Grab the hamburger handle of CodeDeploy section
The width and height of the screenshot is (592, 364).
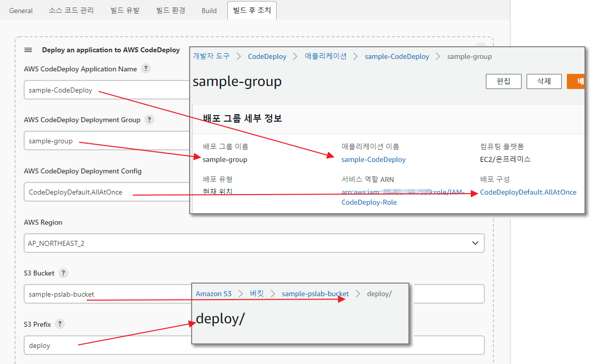tap(28, 50)
